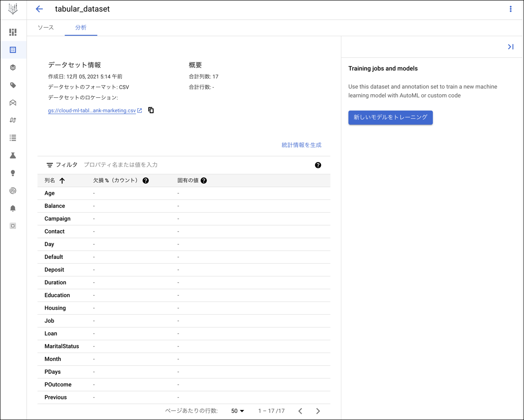Go to previous page of columns

300,411
